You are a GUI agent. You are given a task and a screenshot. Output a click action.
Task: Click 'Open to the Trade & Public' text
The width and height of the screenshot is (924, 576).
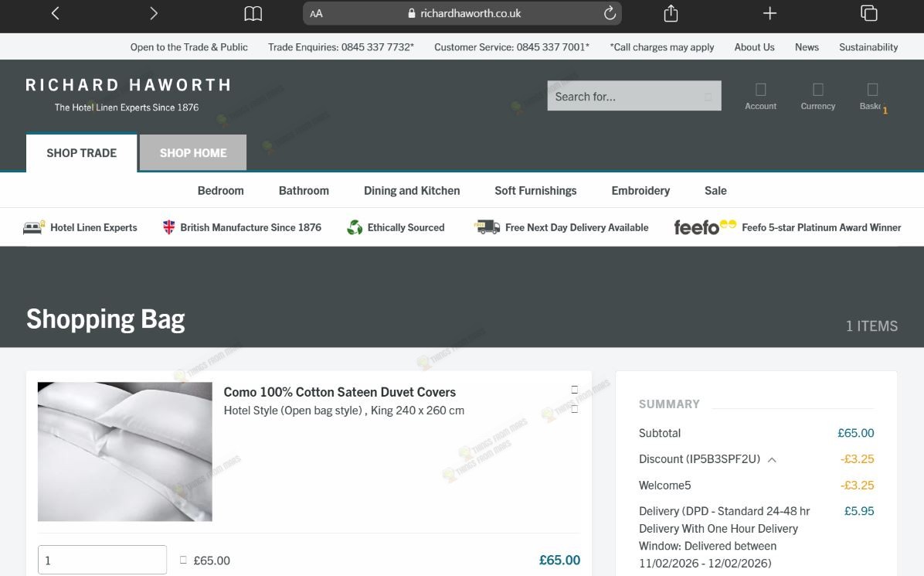coord(189,47)
